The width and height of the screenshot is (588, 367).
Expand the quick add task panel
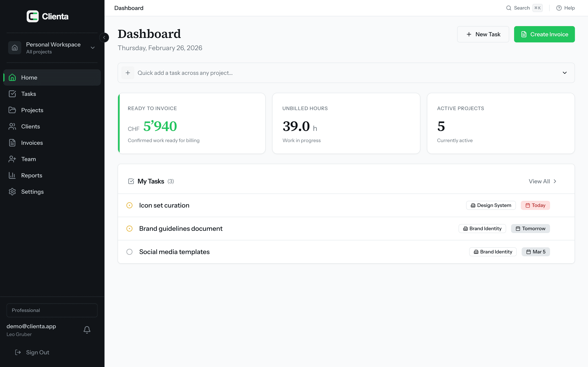click(565, 73)
